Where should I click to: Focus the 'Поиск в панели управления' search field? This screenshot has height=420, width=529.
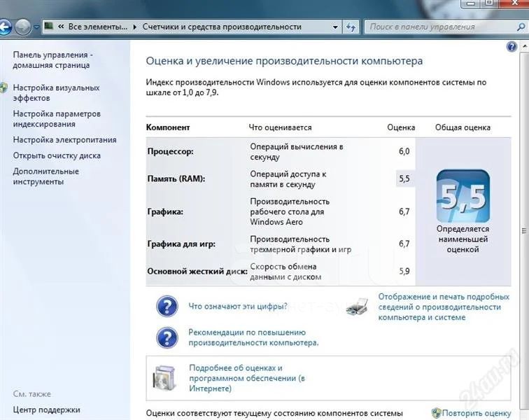(439, 27)
